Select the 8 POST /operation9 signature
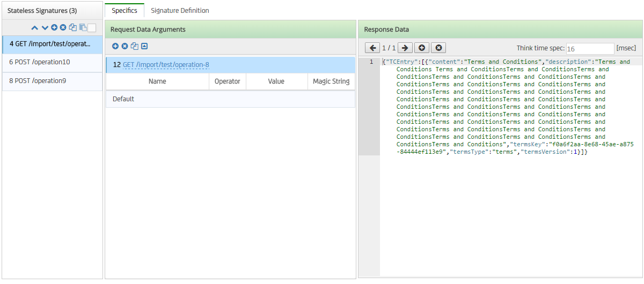 point(53,81)
